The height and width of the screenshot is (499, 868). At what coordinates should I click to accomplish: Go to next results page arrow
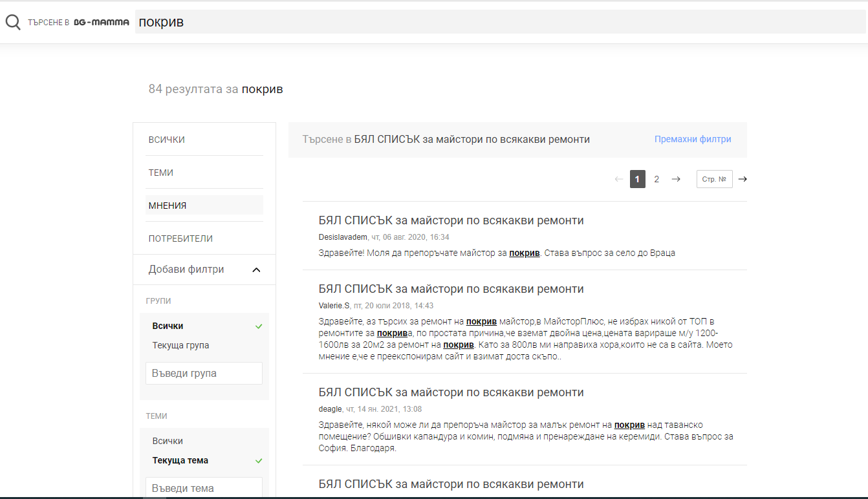click(676, 179)
